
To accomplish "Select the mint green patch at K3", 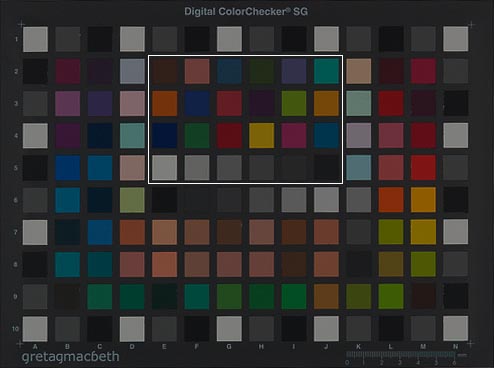I will pos(359,103).
